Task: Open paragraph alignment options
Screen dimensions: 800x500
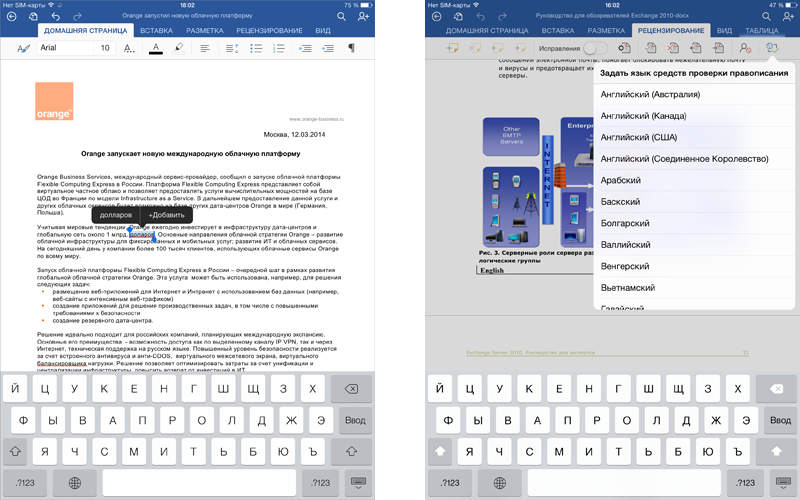Action: tap(205, 48)
